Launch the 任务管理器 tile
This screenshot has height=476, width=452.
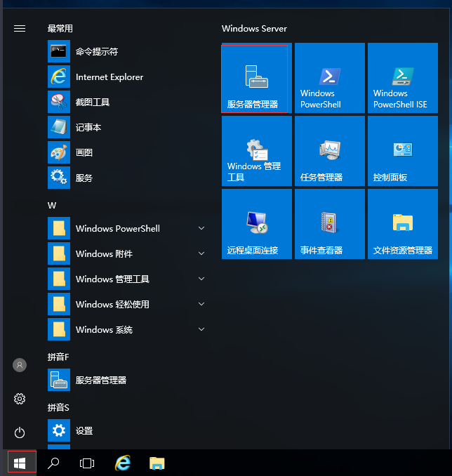click(330, 151)
